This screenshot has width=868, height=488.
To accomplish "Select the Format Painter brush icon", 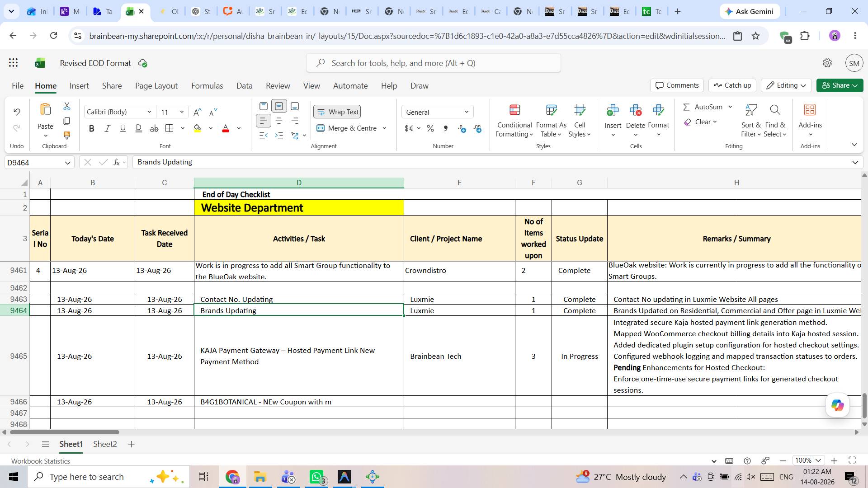I will pyautogui.click(x=67, y=135).
